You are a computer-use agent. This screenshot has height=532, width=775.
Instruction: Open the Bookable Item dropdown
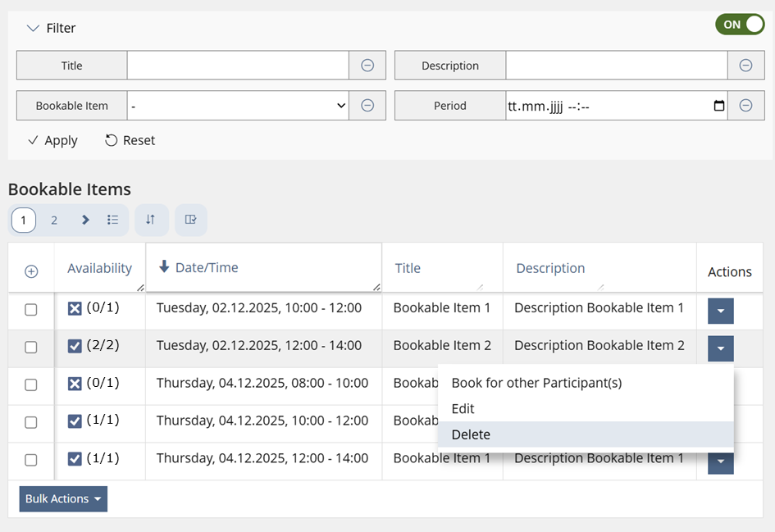(x=238, y=106)
